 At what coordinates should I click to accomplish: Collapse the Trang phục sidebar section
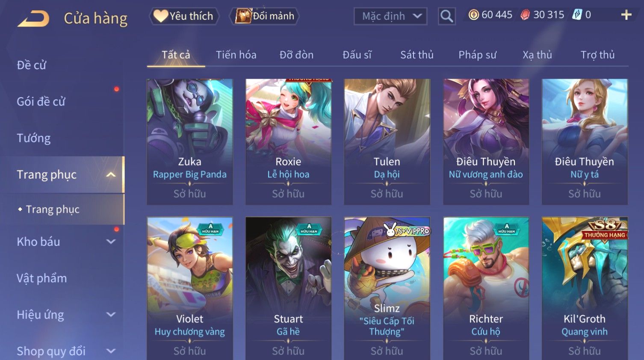point(111,174)
